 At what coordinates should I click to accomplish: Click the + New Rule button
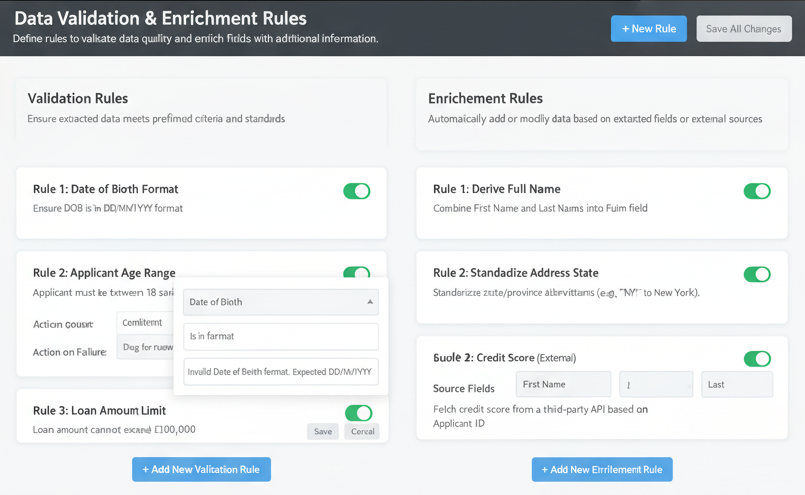[648, 29]
